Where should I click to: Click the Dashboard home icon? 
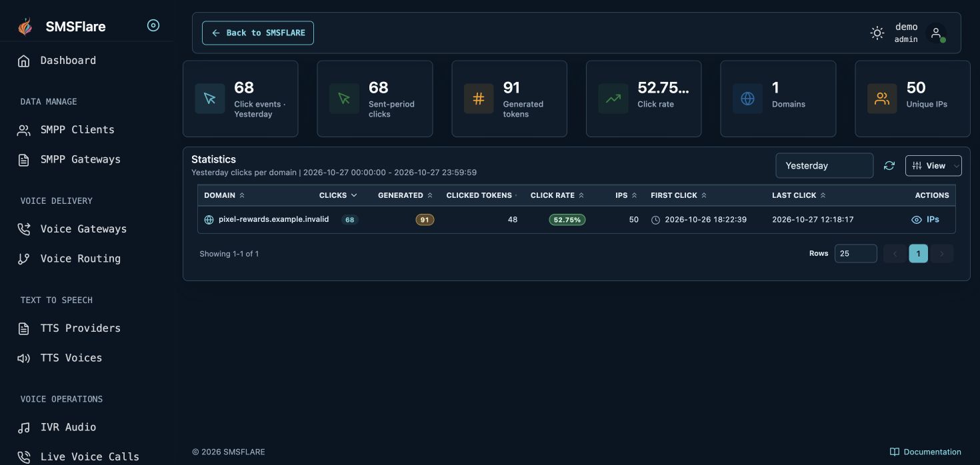tap(24, 61)
